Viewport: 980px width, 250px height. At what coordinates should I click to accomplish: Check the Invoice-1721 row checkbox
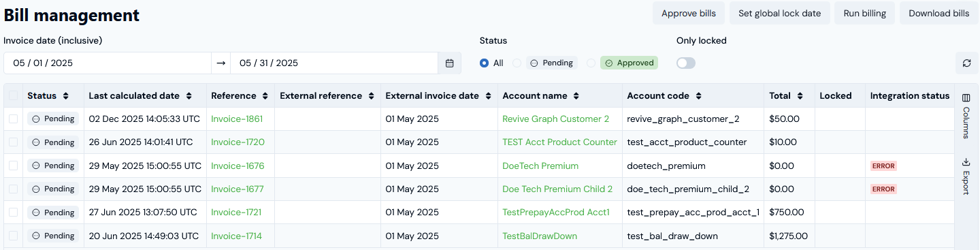tap(14, 213)
